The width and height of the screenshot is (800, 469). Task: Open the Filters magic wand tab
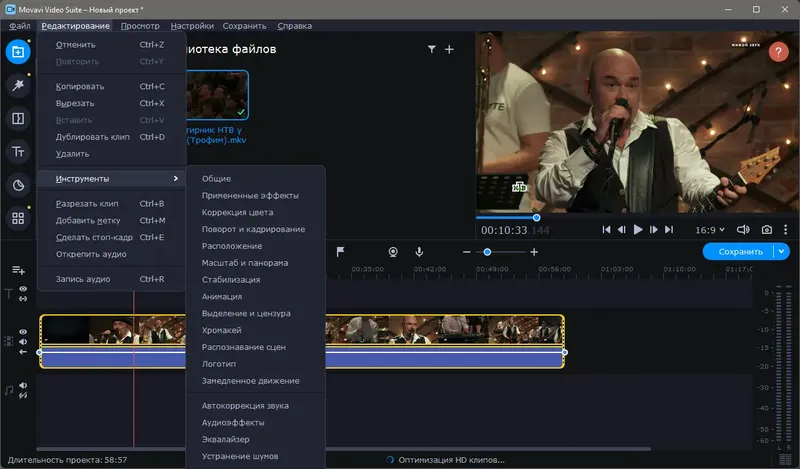tap(18, 85)
